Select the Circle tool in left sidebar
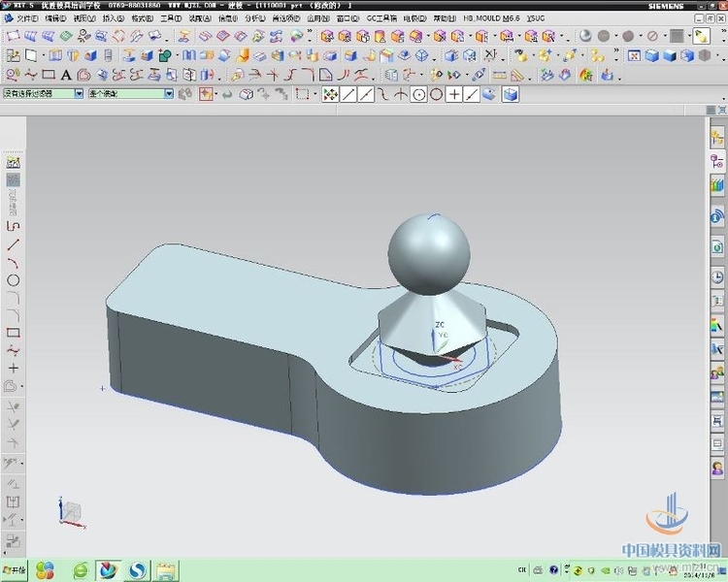This screenshot has height=582, width=728. click(14, 280)
